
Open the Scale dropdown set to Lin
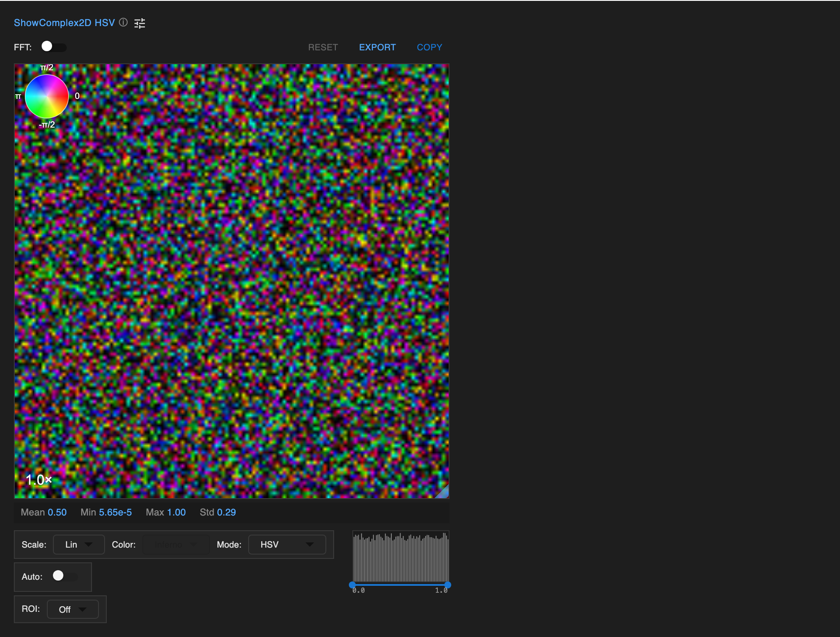[x=79, y=545]
